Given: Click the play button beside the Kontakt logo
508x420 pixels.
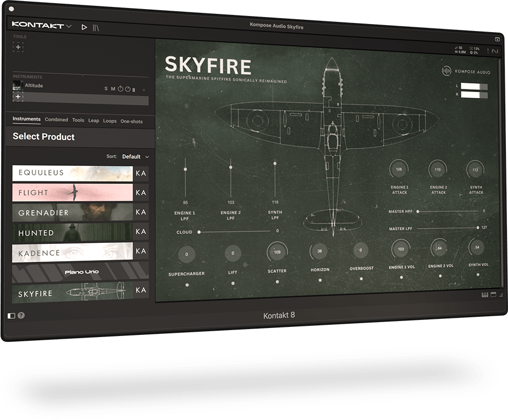Looking at the screenshot, I should (84, 26).
